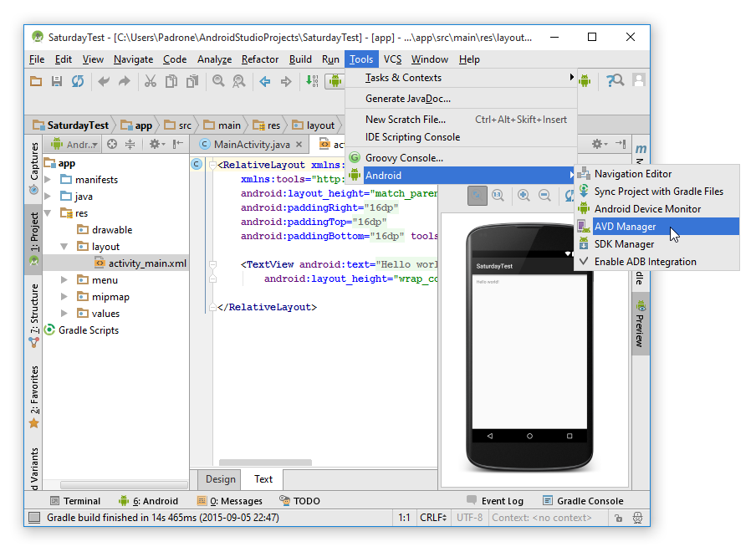This screenshot has width=756, height=547.
Task: Select AVD Manager from Android submenu
Action: click(x=656, y=226)
